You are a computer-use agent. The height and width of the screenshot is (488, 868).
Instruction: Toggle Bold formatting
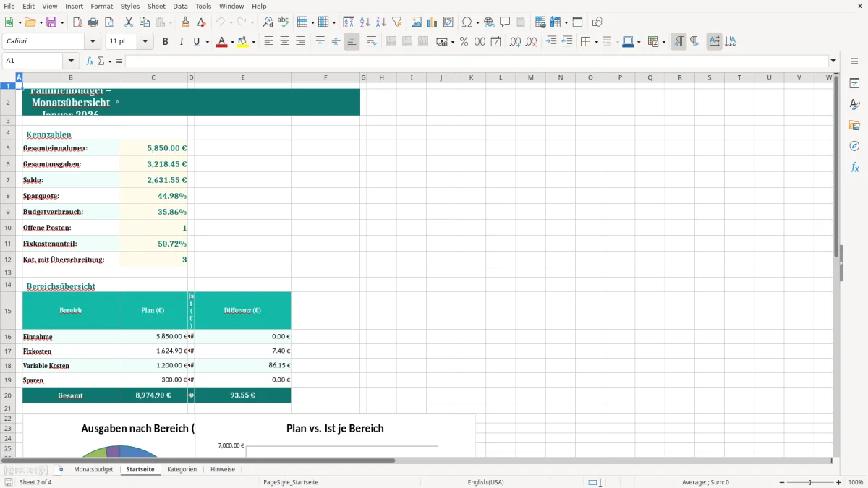[x=165, y=42]
